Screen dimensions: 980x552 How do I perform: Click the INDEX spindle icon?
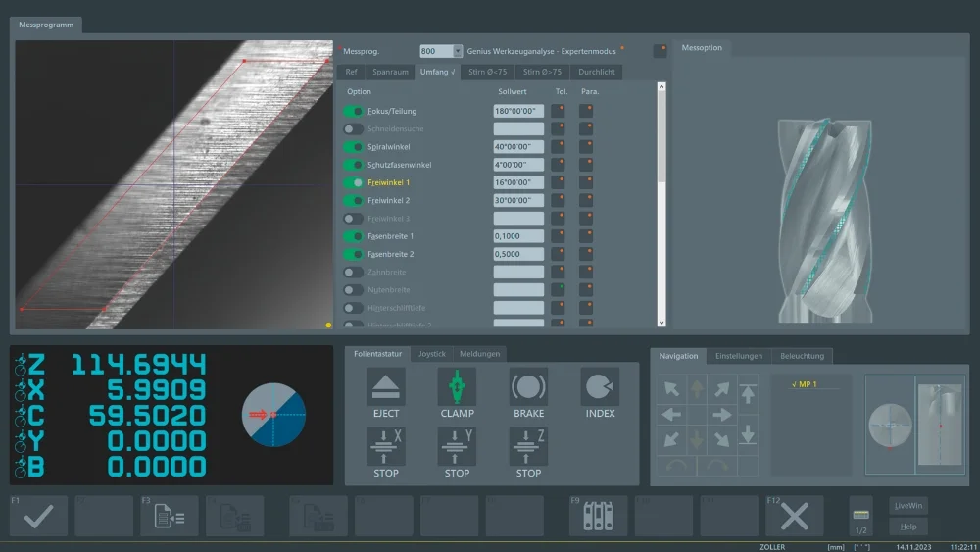[x=600, y=387]
